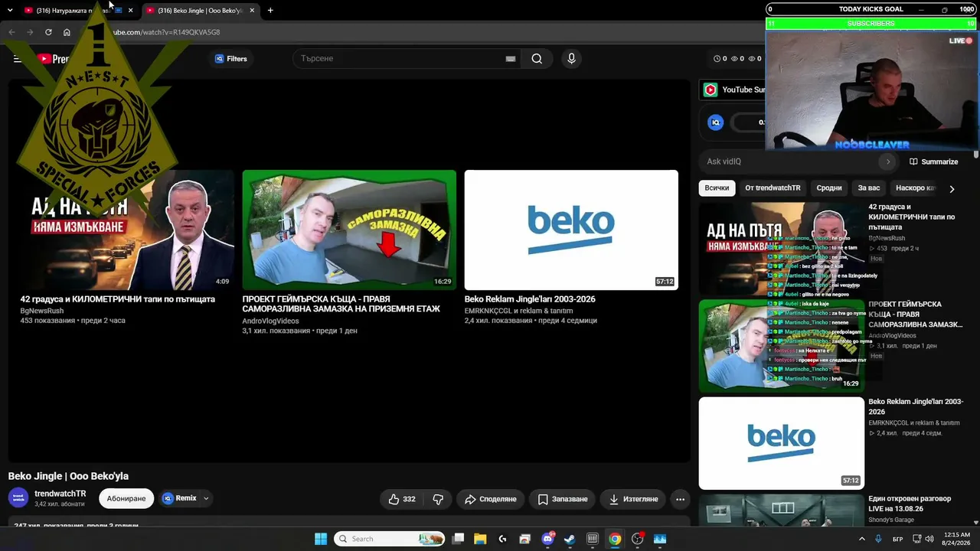Change the БГР keyboard language
Image resolution: width=980 pixels, height=551 pixels.
point(898,539)
